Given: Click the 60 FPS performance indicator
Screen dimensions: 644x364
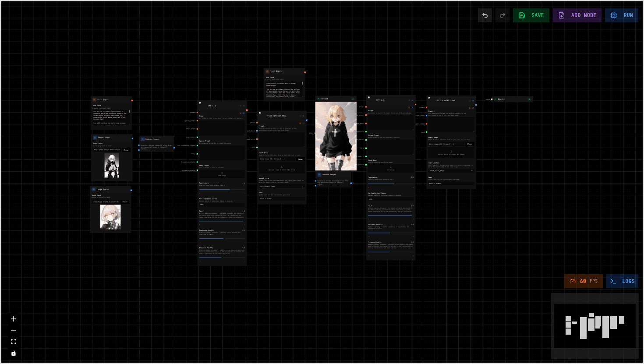Looking at the screenshot, I should point(584,281).
